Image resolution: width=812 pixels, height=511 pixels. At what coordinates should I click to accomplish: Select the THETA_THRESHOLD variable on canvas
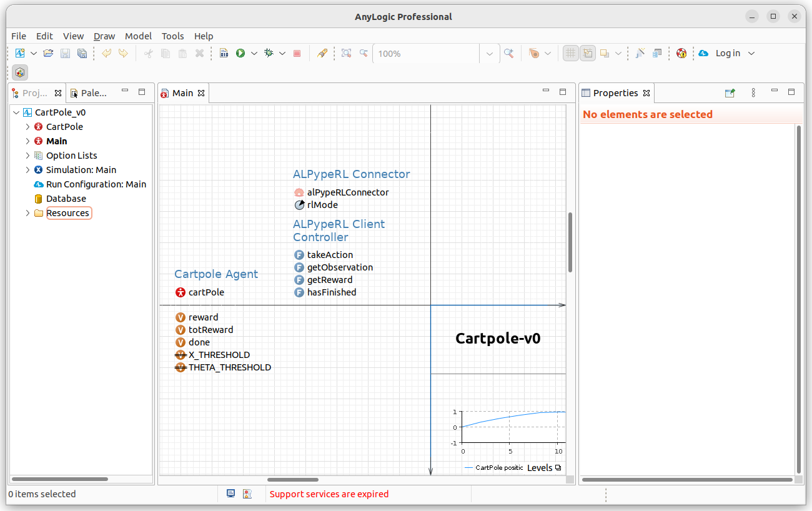(223, 367)
